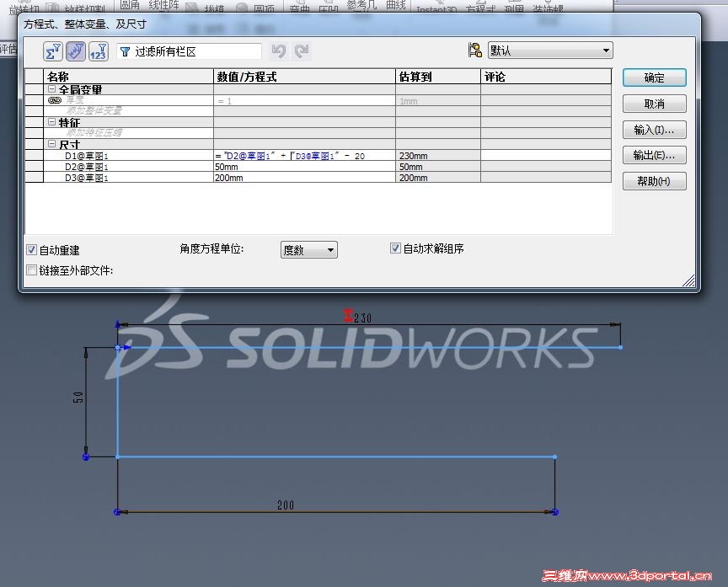Click the 线性阵 toolbar item behind the dialog

coord(163,5)
